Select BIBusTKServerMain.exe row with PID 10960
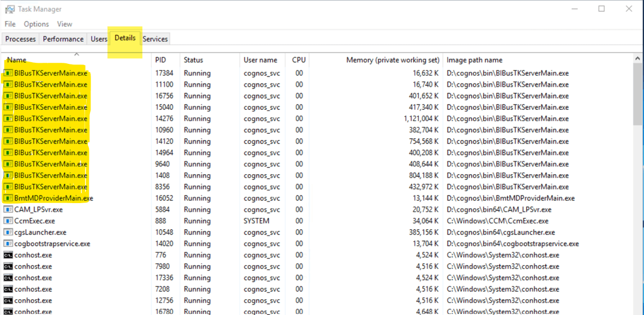Screen dimensions: 644x315 click(x=317, y=130)
